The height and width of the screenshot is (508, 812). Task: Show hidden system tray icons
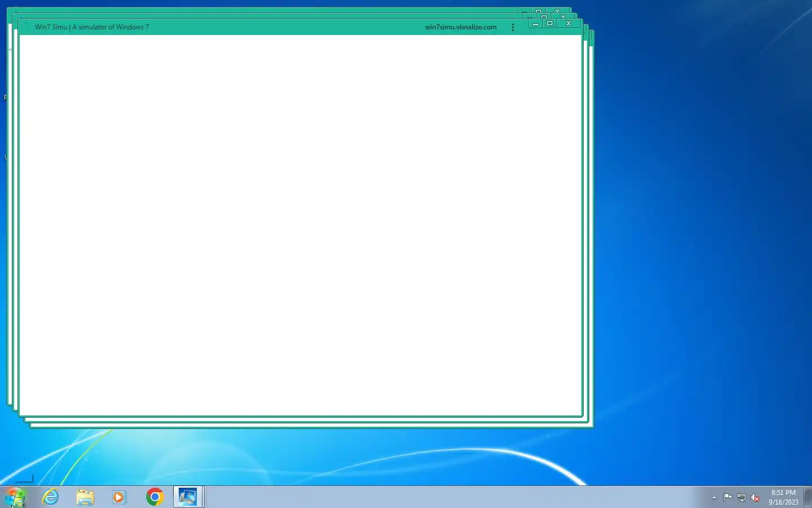click(x=714, y=497)
